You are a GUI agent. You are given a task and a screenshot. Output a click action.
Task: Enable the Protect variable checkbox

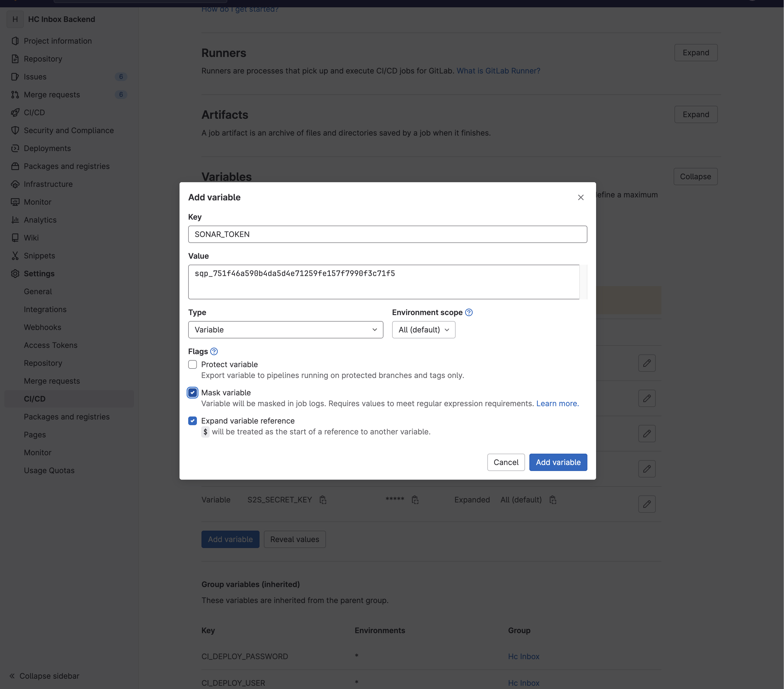click(193, 365)
